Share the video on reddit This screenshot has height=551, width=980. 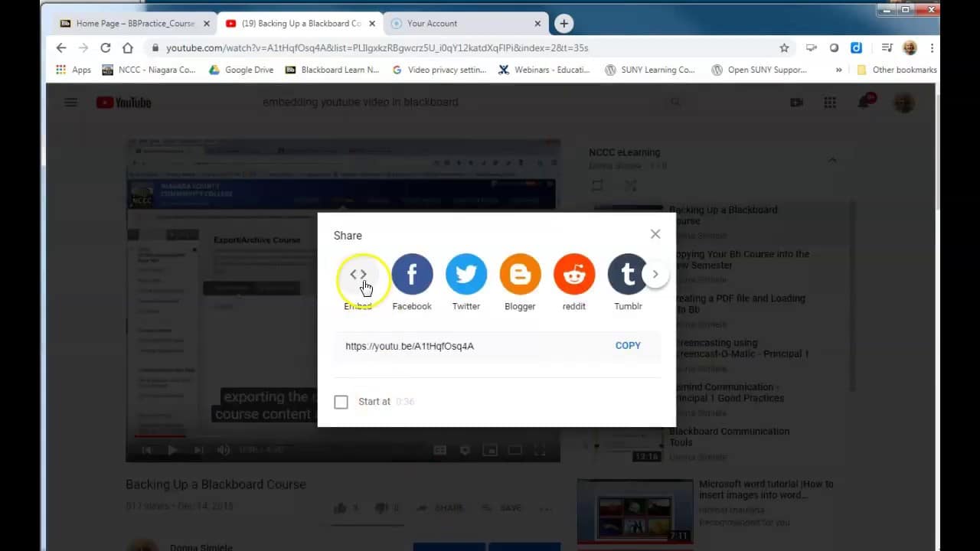coord(573,274)
